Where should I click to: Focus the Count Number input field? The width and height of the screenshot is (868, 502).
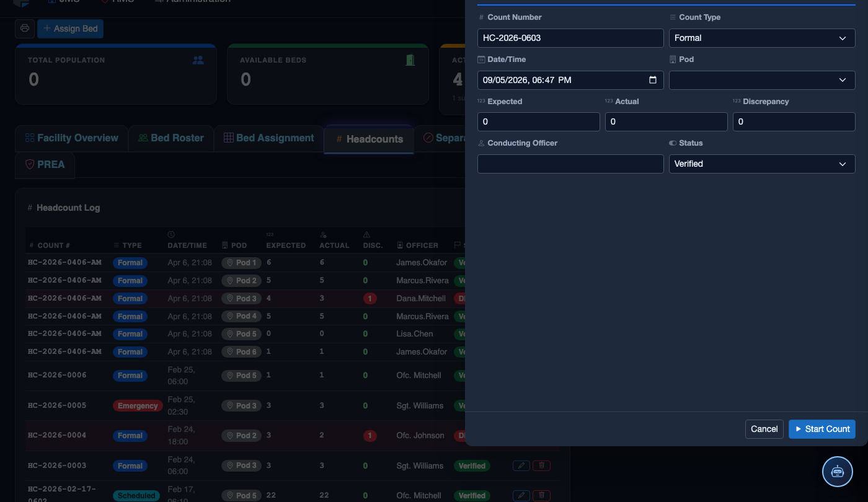pyautogui.click(x=570, y=38)
